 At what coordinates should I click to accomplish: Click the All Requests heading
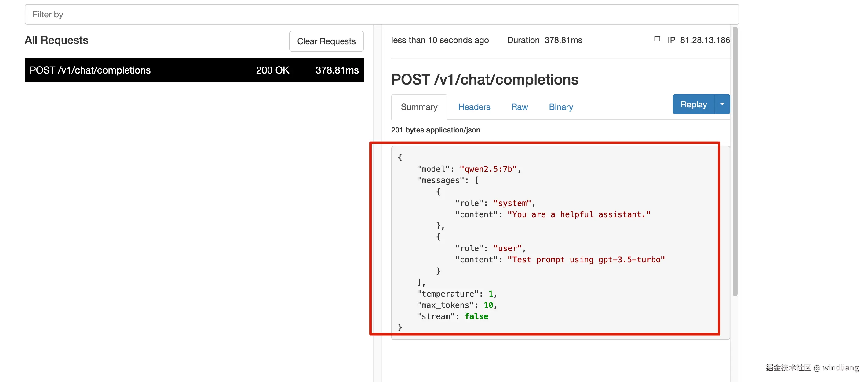click(56, 40)
